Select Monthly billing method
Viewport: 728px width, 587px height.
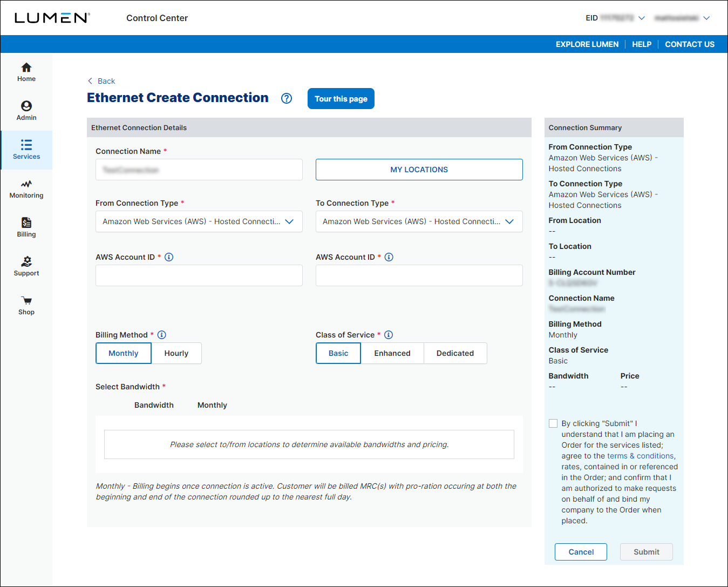[123, 353]
